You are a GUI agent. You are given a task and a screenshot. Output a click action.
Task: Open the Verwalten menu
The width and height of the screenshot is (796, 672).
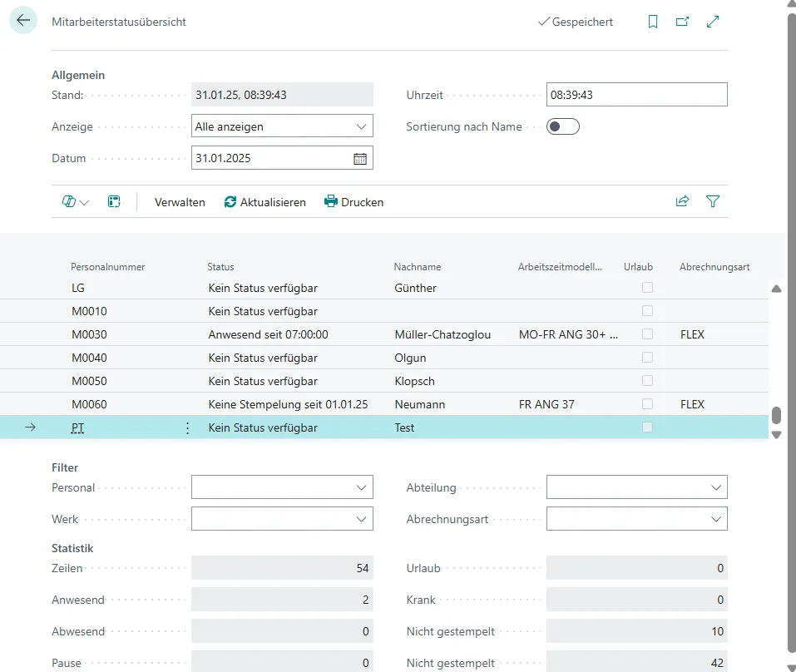pyautogui.click(x=180, y=202)
